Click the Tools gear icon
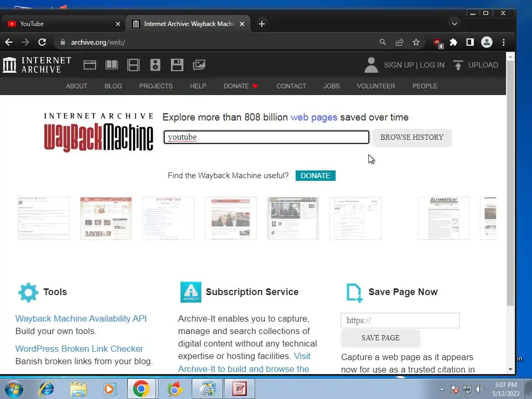This screenshot has height=399, width=532. click(x=28, y=292)
